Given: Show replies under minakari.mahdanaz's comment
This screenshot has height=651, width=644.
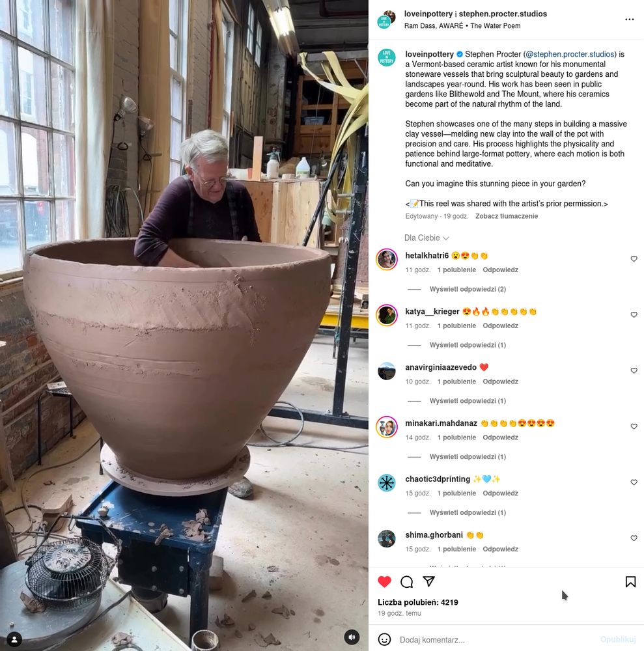Looking at the screenshot, I should [x=467, y=457].
